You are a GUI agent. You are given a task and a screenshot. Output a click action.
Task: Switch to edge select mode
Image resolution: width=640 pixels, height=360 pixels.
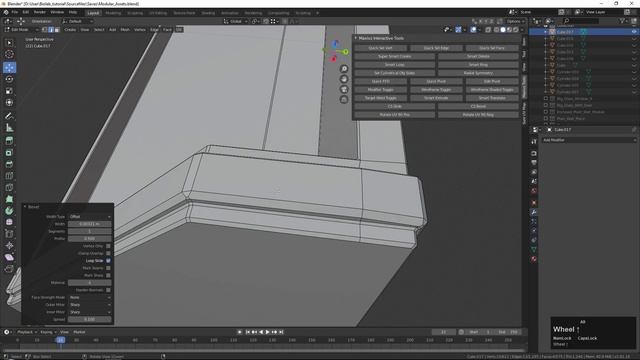[x=51, y=30]
